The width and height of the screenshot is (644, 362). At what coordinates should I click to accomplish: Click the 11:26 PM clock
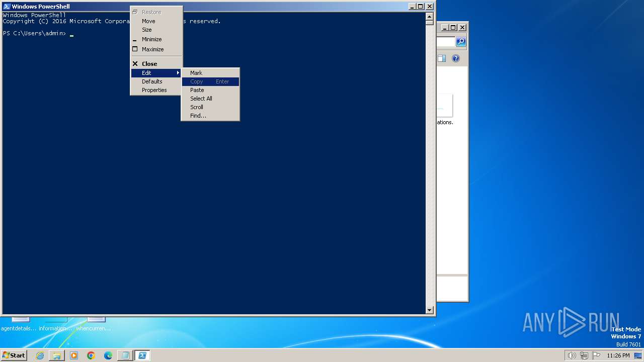618,355
